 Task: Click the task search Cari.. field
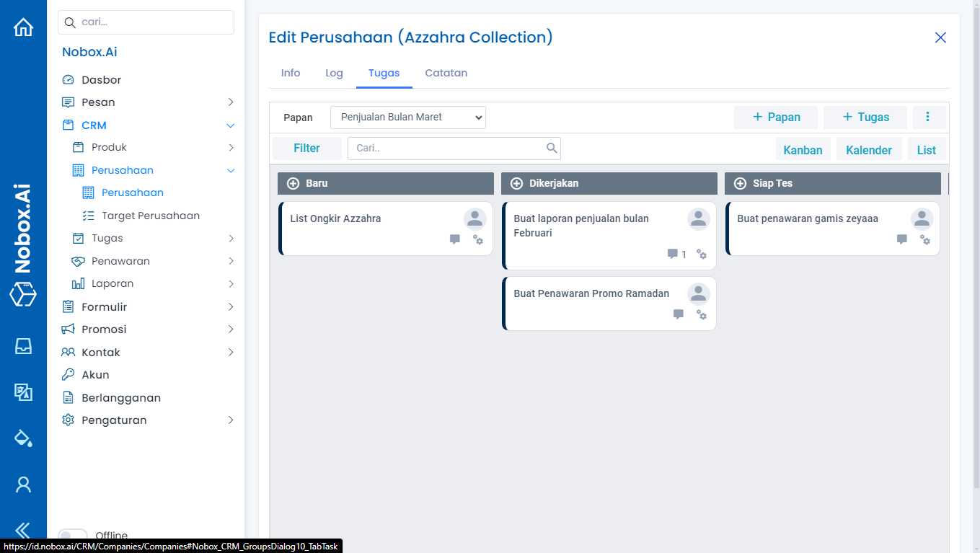[449, 149]
